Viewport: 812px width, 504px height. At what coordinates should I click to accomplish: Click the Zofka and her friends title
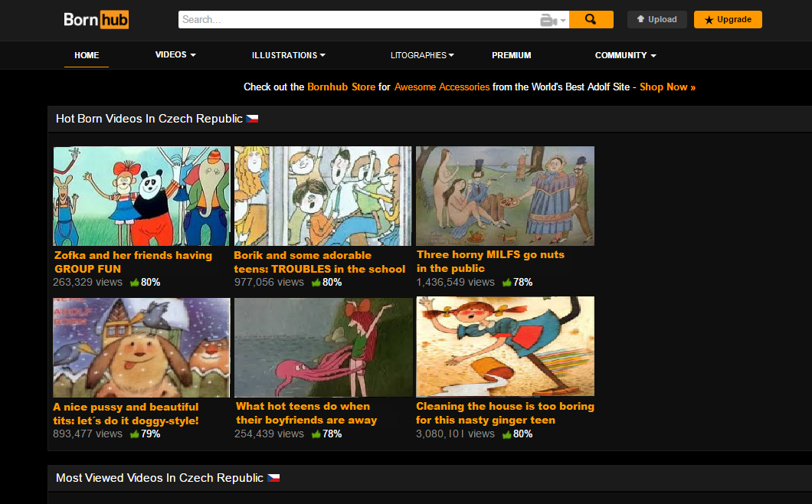133,262
